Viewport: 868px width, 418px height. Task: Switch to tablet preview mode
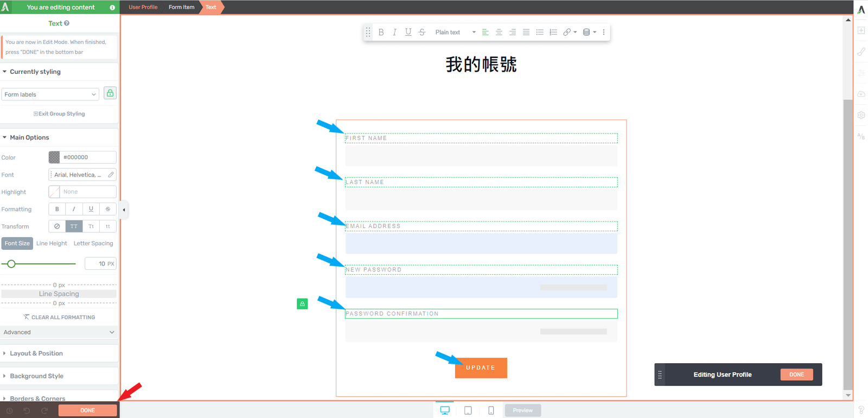(x=468, y=410)
